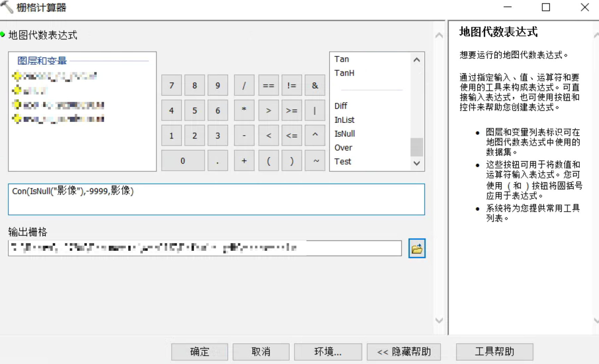Insert the Tan function
The width and height of the screenshot is (599, 364).
(342, 59)
